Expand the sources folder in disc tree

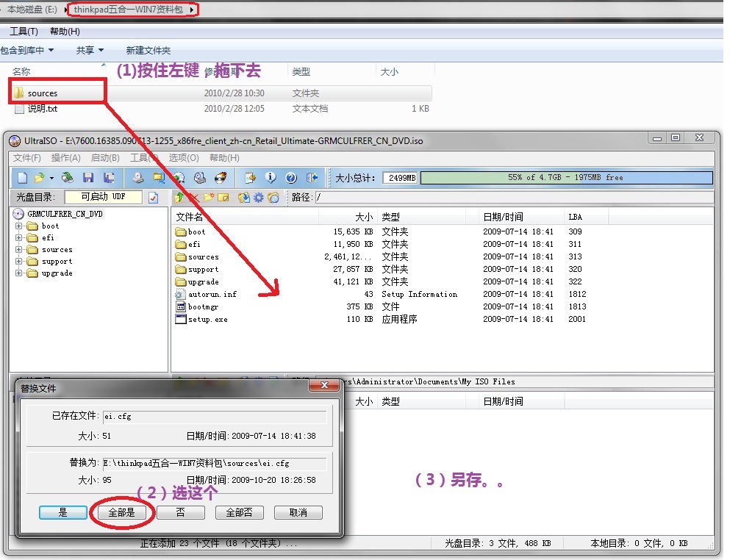19,250
